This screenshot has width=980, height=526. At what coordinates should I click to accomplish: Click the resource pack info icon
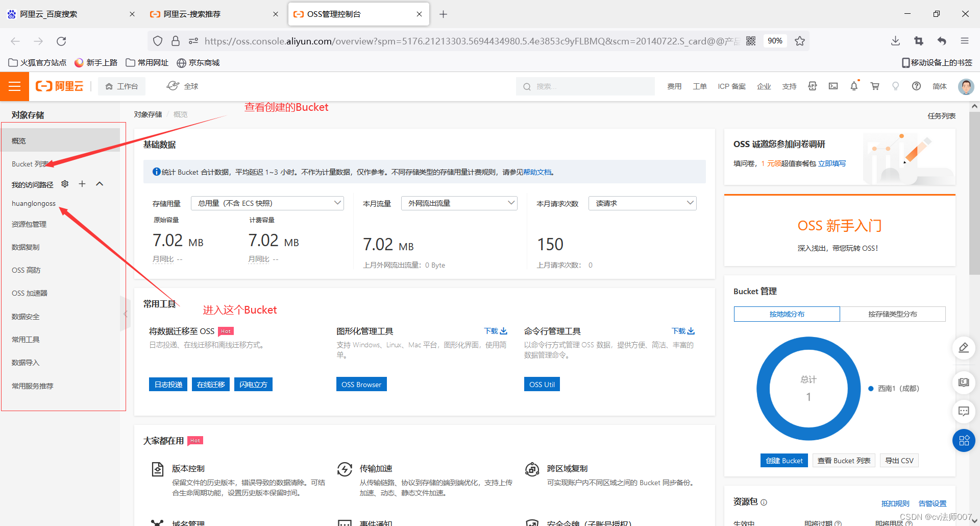tap(764, 503)
